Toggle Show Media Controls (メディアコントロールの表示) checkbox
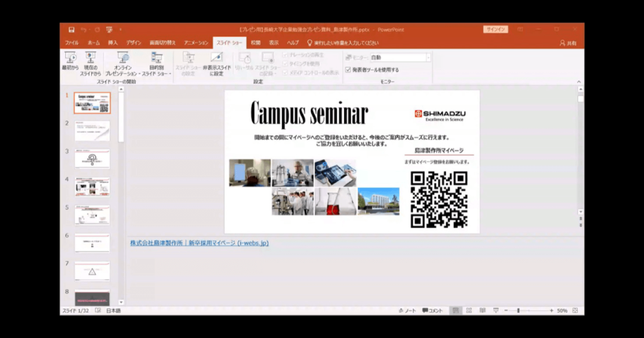 [285, 73]
